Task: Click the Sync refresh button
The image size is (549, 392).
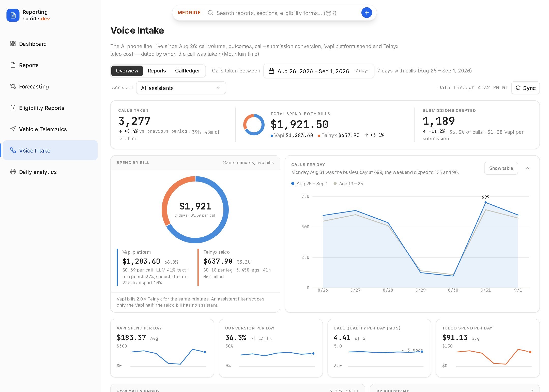Action: click(x=525, y=88)
